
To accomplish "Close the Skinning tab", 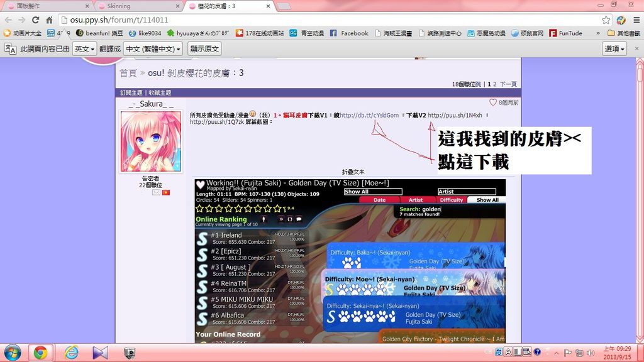I will click(x=178, y=6).
